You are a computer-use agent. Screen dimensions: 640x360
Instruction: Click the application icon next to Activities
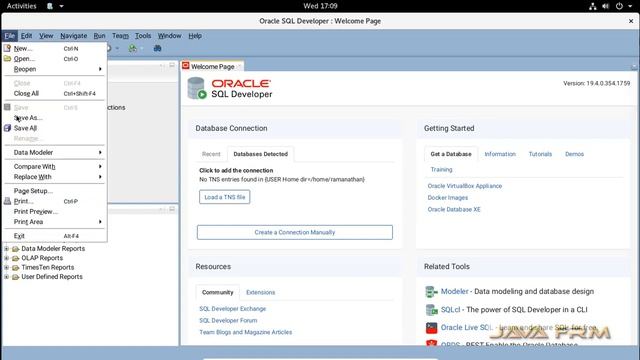click(x=50, y=6)
